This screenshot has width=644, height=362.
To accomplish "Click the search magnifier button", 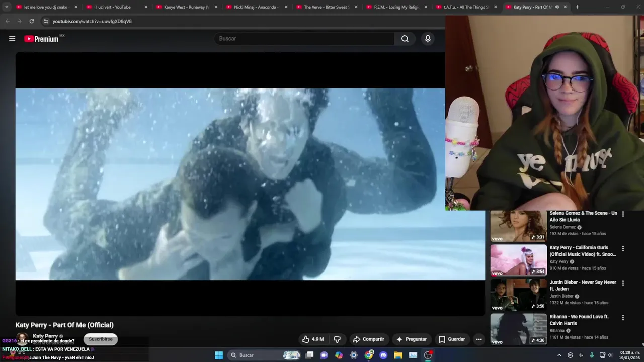I will point(405,39).
